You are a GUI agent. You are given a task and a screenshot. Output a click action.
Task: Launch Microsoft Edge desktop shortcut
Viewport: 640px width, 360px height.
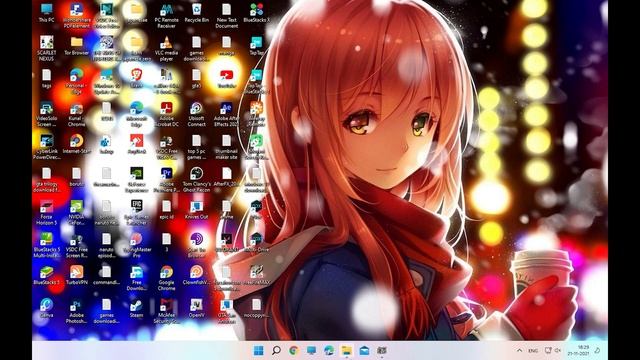[x=136, y=114]
